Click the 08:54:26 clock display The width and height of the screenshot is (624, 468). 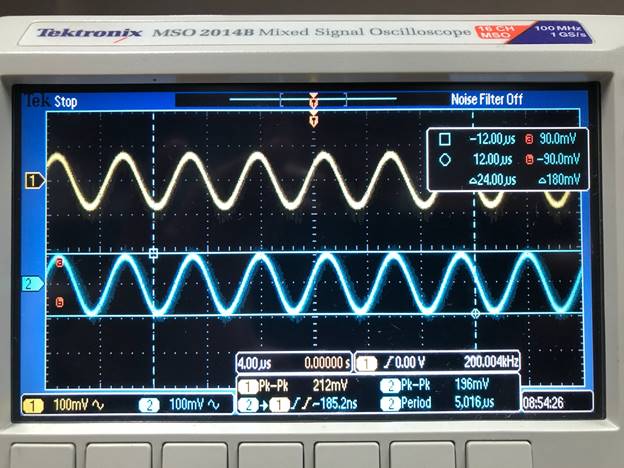coord(543,403)
